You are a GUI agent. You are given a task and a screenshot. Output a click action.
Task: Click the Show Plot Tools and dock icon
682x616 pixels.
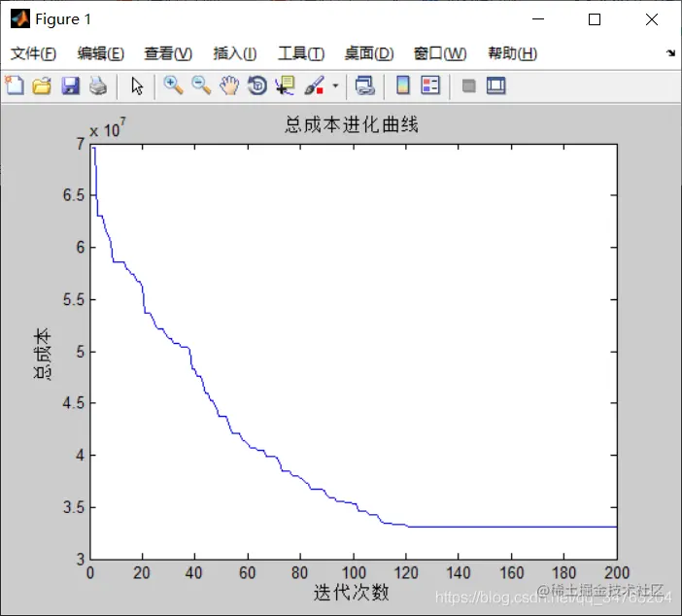(x=495, y=86)
